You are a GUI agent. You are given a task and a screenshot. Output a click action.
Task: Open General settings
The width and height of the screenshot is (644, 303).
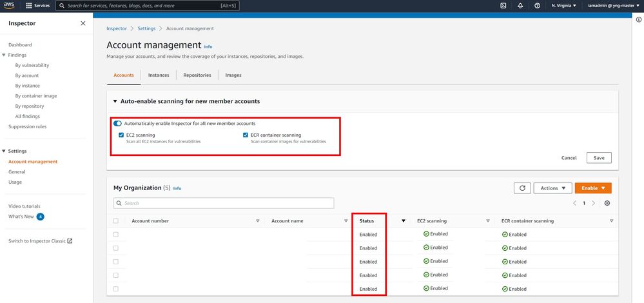[x=17, y=172]
